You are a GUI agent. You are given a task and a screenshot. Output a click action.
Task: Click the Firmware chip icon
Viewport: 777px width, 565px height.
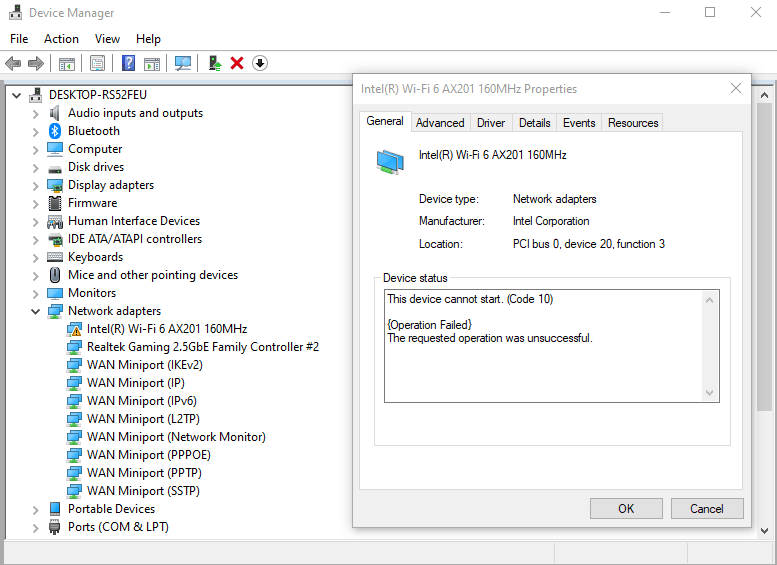click(55, 203)
